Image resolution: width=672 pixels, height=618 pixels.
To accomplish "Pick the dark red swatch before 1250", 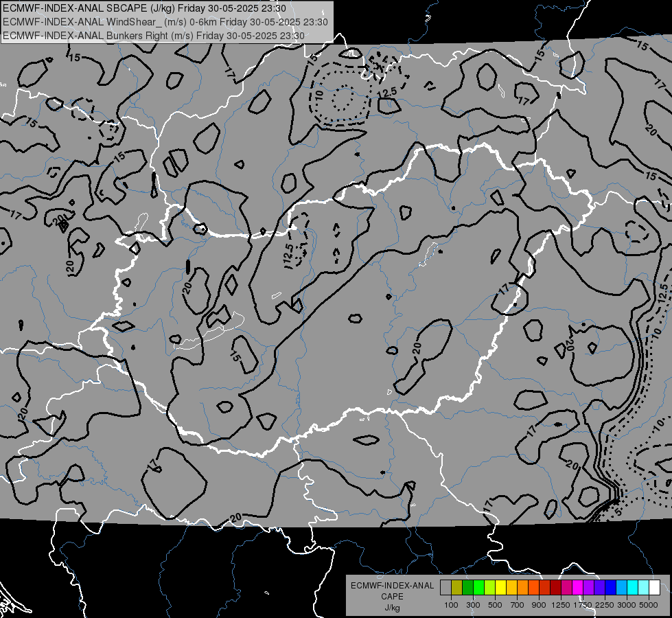I will [555, 588].
